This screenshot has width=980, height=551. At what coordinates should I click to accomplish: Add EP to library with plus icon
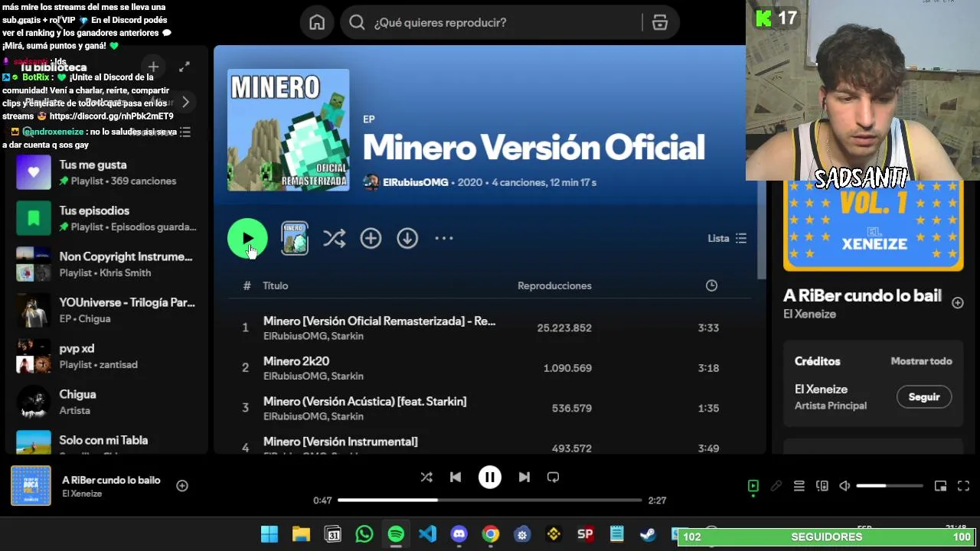click(x=371, y=239)
